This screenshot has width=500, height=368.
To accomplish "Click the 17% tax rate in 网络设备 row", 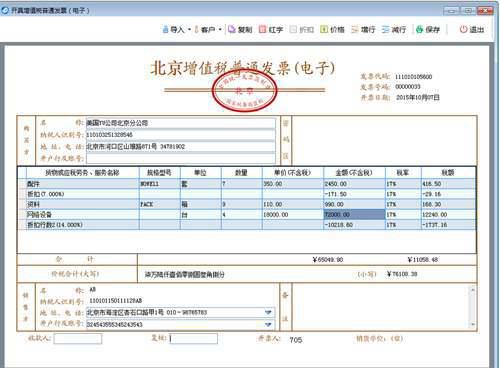I will (x=403, y=214).
